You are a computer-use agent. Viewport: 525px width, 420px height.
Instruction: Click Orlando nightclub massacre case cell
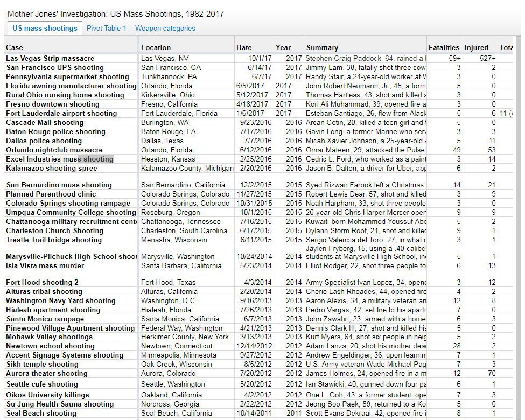click(71, 150)
